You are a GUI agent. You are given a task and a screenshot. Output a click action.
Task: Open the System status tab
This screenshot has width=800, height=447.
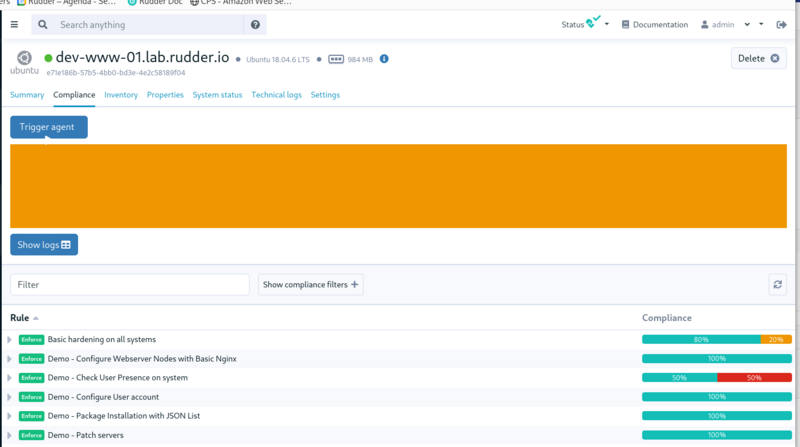(x=217, y=95)
